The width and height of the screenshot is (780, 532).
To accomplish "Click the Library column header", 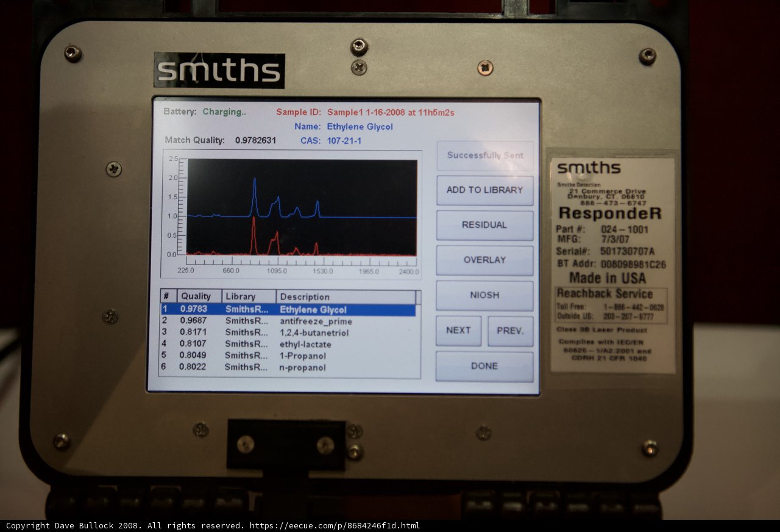I will click(x=249, y=297).
